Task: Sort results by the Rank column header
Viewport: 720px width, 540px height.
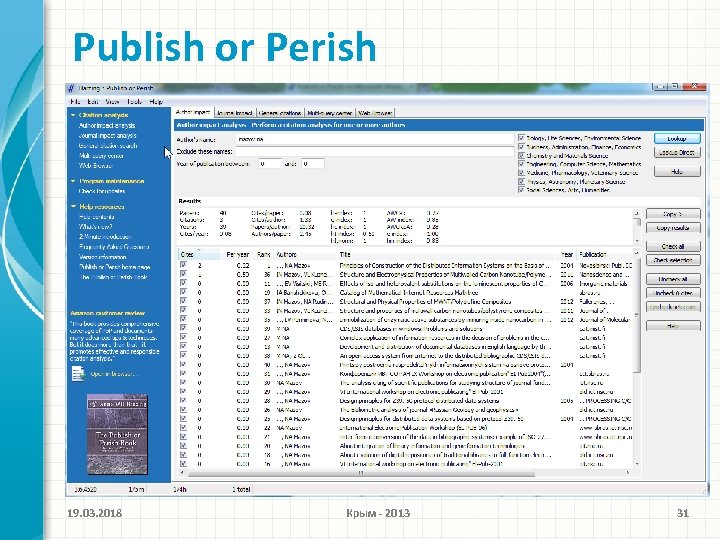Action: 262,254
